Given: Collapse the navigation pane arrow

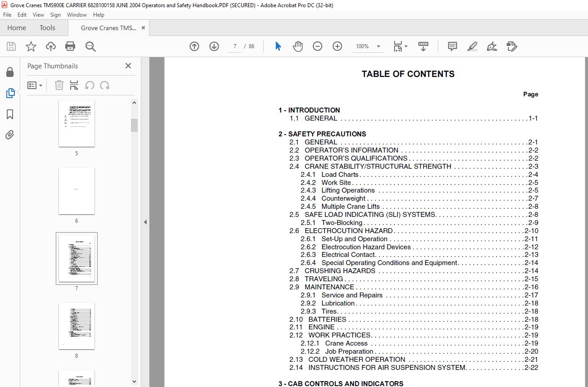Looking at the screenshot, I should pos(145,222).
